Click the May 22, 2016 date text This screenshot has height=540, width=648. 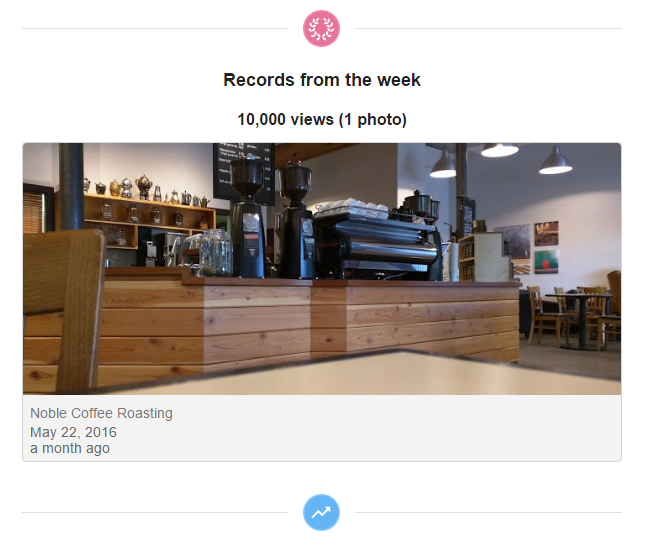(x=73, y=432)
